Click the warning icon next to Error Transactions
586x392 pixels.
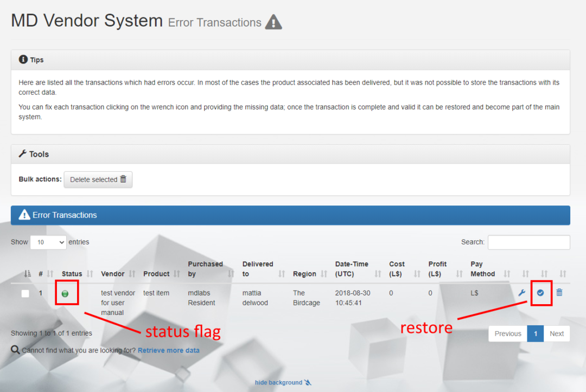click(273, 22)
